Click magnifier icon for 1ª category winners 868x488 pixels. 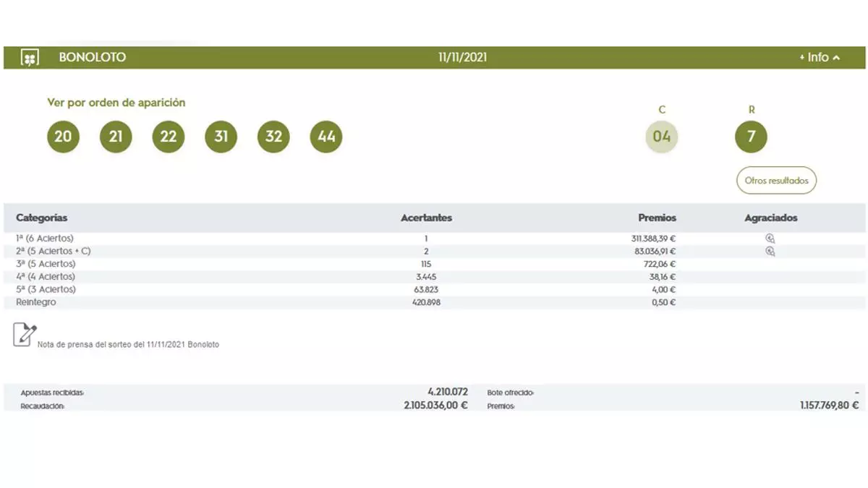pos(770,239)
